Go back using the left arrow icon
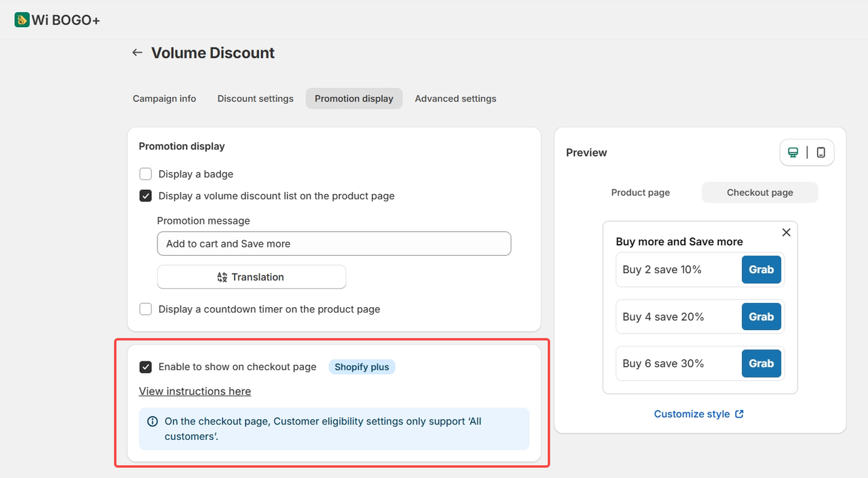This screenshot has height=478, width=868. coord(137,53)
